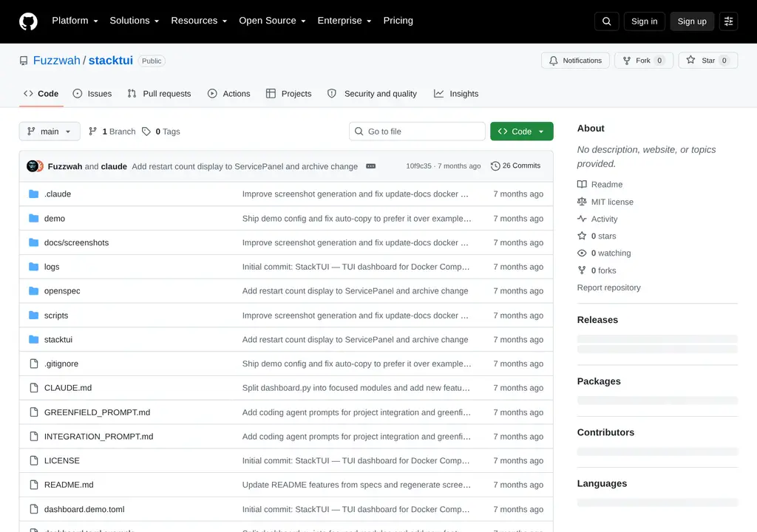View 0 forks in About sidebar
The height and width of the screenshot is (532, 757).
click(x=597, y=271)
